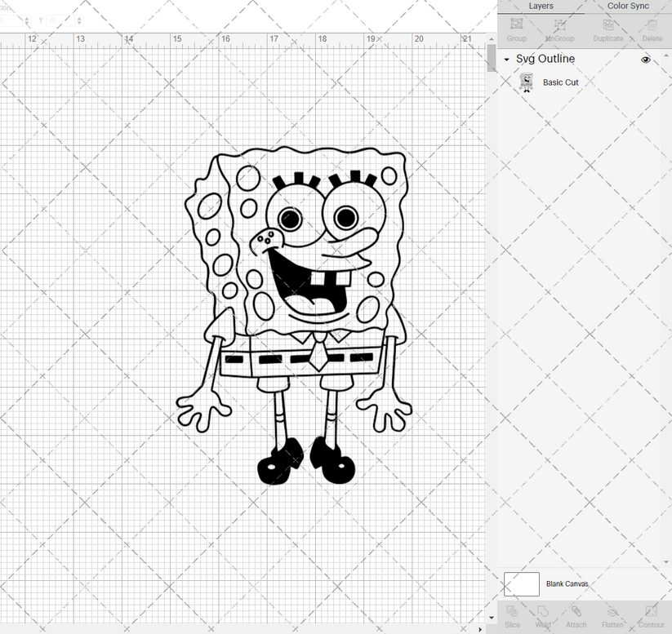Delete the selected layer
Viewport: 672px width, 634px height.
point(651,31)
